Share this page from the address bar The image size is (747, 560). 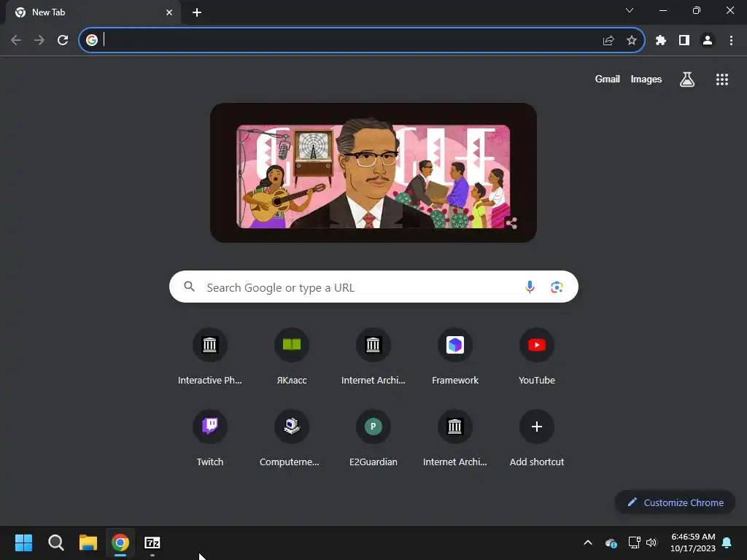click(x=608, y=41)
